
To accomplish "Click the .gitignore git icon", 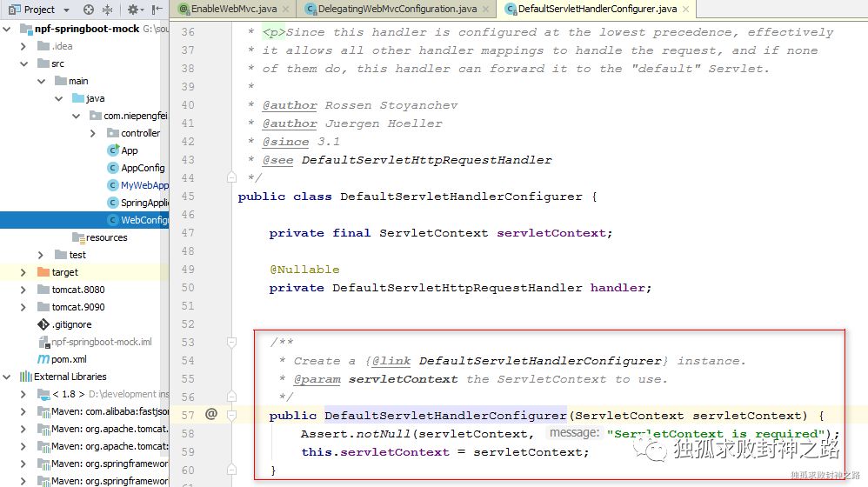I will 43,324.
